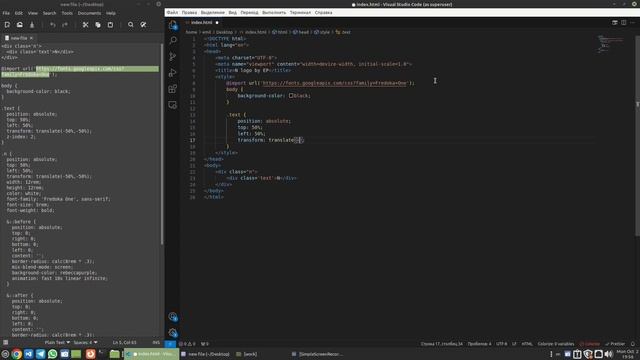Open the Run and Debug view icon
640x360 pixels.
(173, 73)
